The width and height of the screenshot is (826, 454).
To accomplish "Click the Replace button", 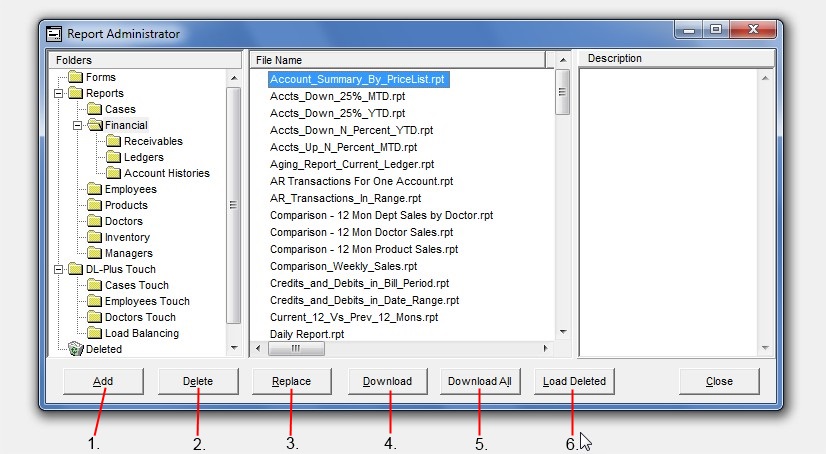I will [290, 381].
